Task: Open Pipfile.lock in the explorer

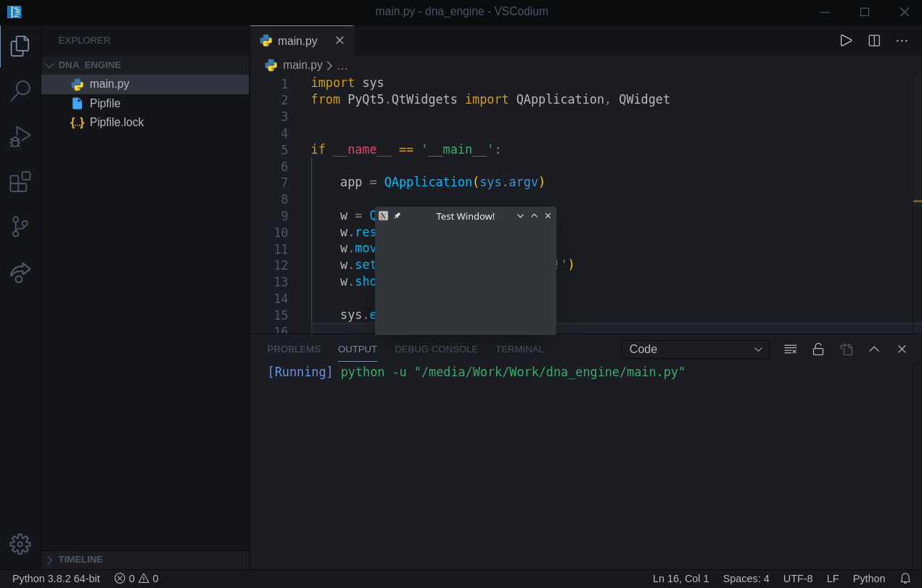Action: pos(145,123)
